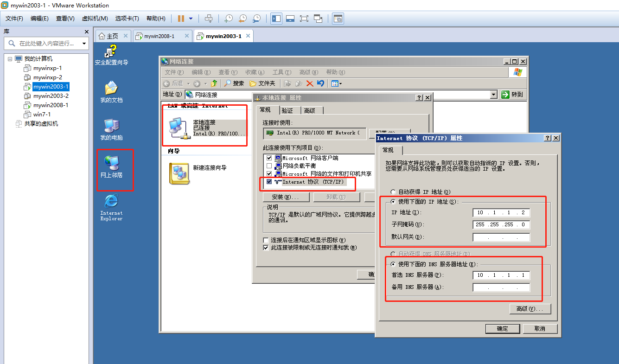Check 连接后在通知区域显示图标 checkbox
The height and width of the screenshot is (364, 619).
(266, 240)
